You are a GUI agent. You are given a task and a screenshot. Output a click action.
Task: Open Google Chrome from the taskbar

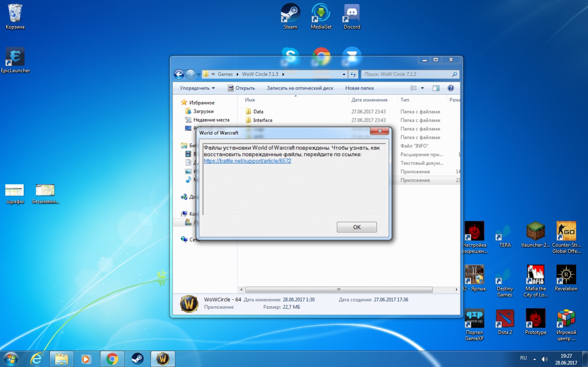pos(112,359)
